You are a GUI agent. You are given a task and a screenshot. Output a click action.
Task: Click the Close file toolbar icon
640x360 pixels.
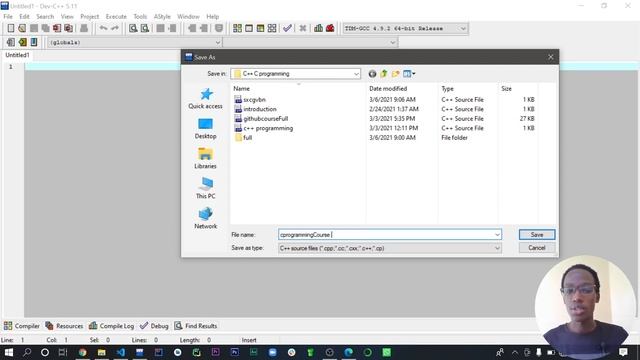coord(57,28)
